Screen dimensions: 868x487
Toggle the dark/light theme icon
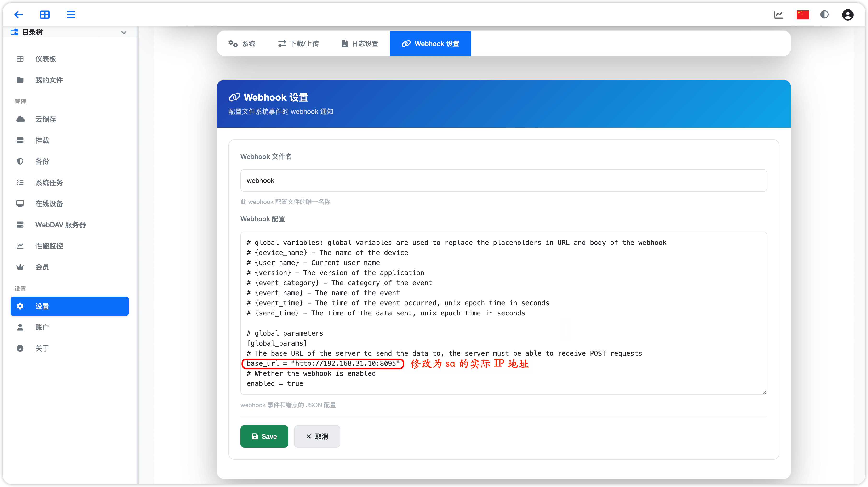pyautogui.click(x=824, y=15)
